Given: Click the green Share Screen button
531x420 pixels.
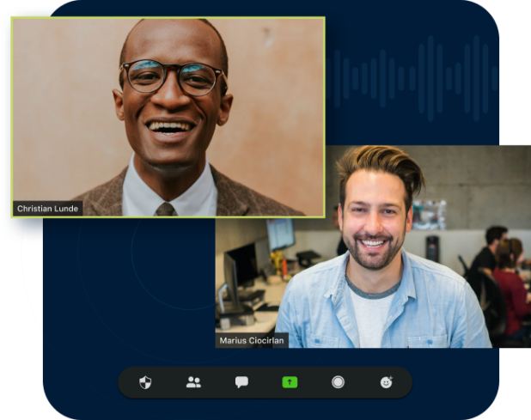Looking at the screenshot, I should pyautogui.click(x=290, y=382).
